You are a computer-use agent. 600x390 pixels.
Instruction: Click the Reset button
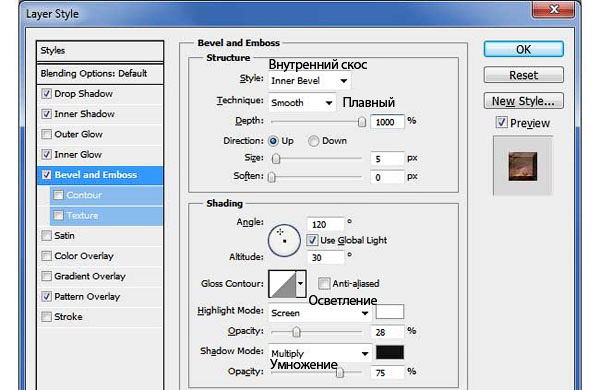point(523,75)
